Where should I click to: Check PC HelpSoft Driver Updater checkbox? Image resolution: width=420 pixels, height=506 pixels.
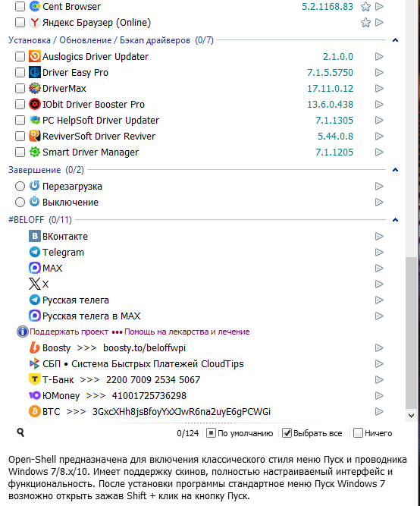click(20, 121)
